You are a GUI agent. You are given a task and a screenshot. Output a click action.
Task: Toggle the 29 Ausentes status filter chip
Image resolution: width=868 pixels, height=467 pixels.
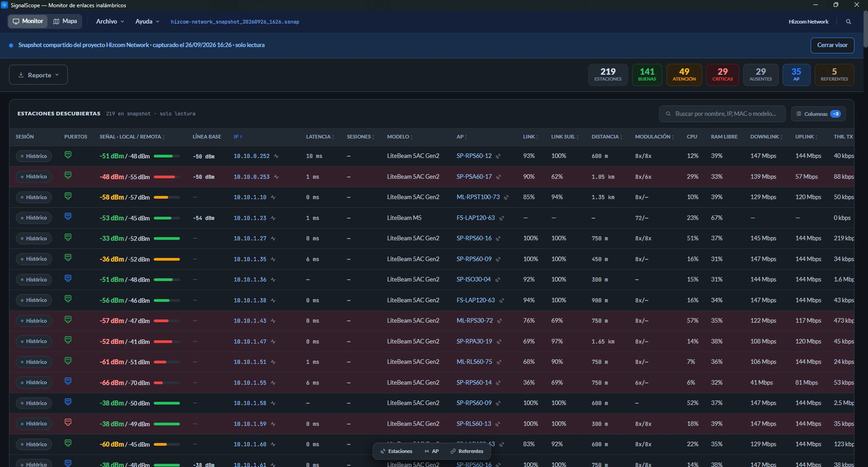(761, 75)
